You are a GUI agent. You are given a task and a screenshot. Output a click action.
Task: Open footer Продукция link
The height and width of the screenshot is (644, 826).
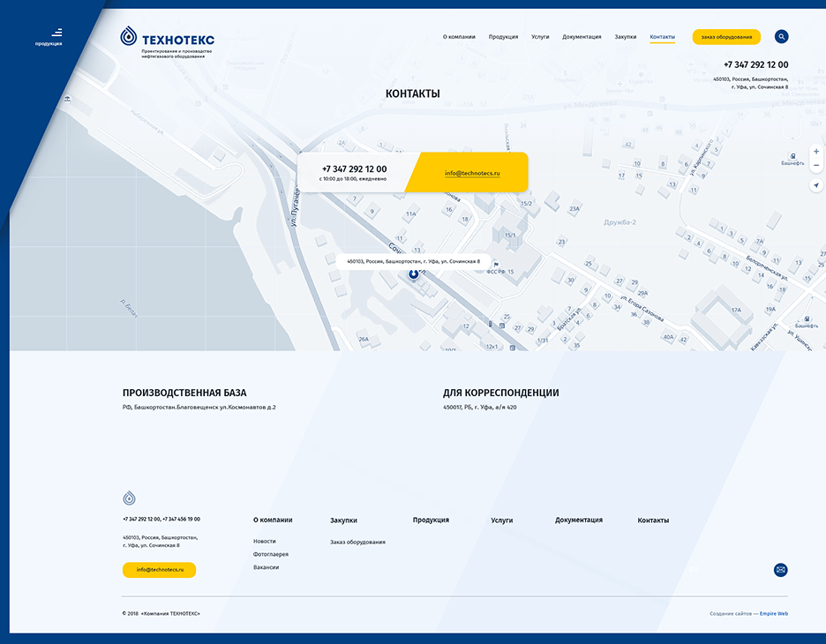431,520
